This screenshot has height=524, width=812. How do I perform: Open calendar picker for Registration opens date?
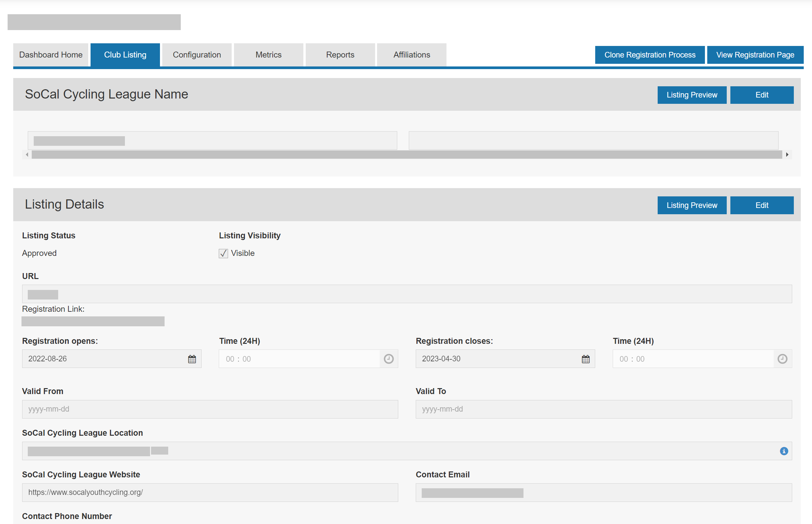tap(192, 359)
